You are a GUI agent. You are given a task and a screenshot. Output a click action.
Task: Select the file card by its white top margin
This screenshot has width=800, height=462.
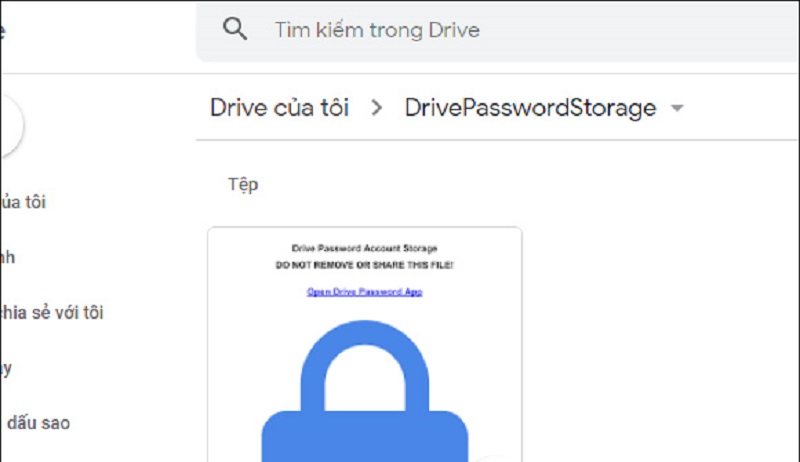point(364,235)
